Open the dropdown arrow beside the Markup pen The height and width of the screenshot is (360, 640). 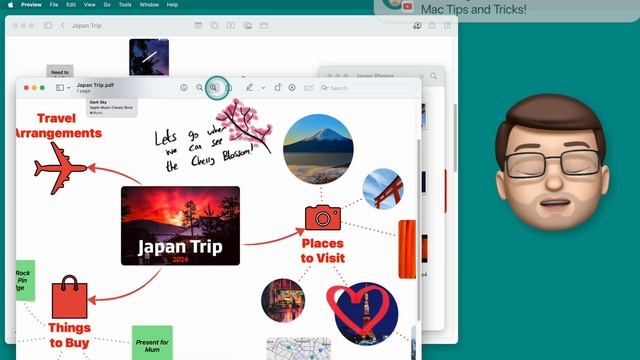pos(263,88)
